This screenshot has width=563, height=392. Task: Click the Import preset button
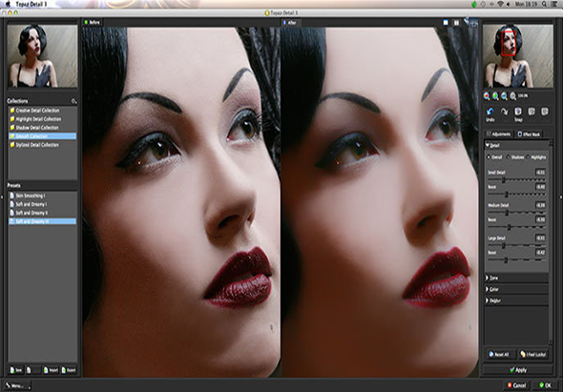click(x=51, y=370)
